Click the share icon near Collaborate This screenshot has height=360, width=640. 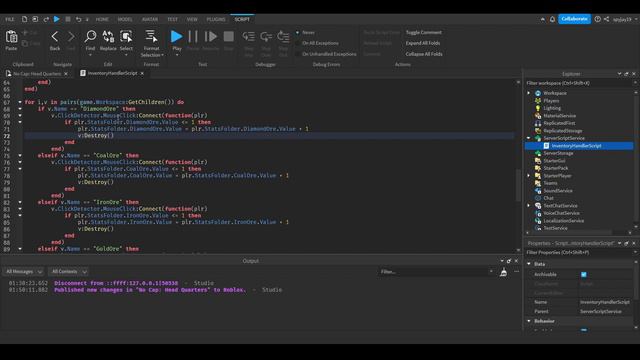[607, 19]
